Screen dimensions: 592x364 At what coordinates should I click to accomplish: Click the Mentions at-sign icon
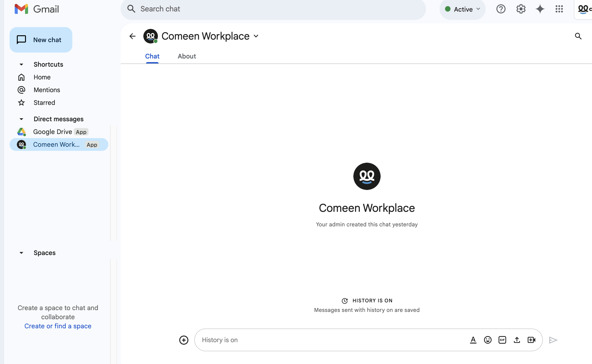pos(21,90)
